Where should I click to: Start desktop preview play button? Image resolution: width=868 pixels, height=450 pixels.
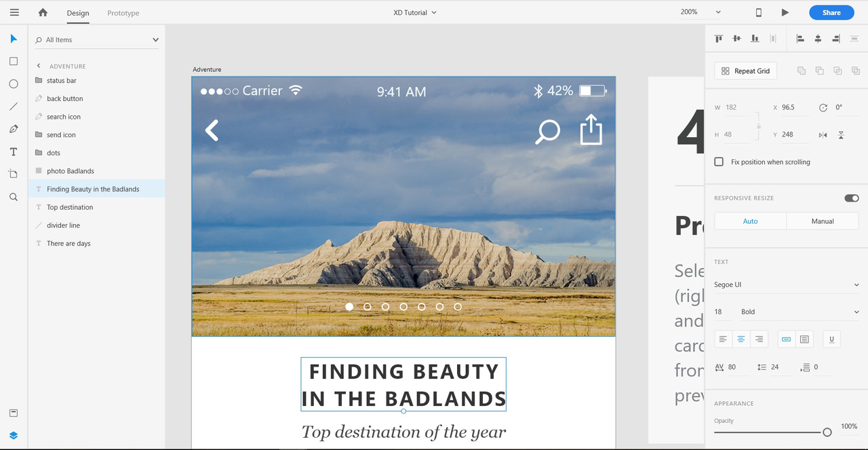click(x=785, y=12)
